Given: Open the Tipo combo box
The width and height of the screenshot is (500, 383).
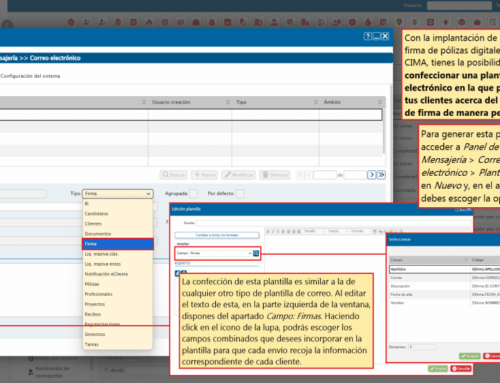Looking at the screenshot, I should (x=118, y=194).
